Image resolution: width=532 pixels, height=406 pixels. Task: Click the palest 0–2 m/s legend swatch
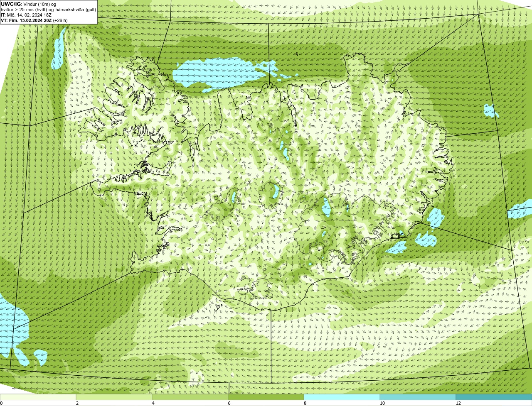38,397
